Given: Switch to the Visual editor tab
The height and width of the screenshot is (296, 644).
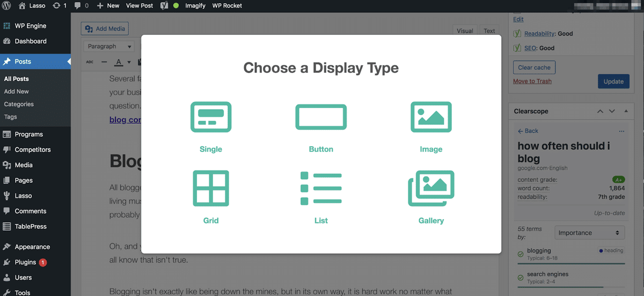Looking at the screenshot, I should [x=465, y=31].
